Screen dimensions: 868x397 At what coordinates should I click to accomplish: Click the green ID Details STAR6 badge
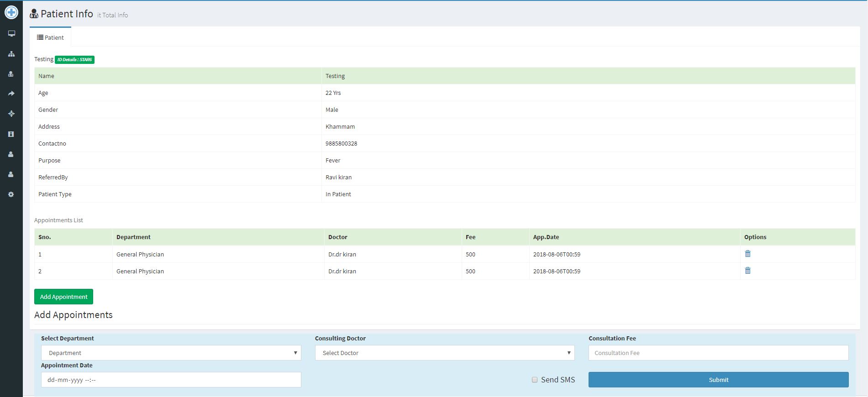click(x=74, y=59)
